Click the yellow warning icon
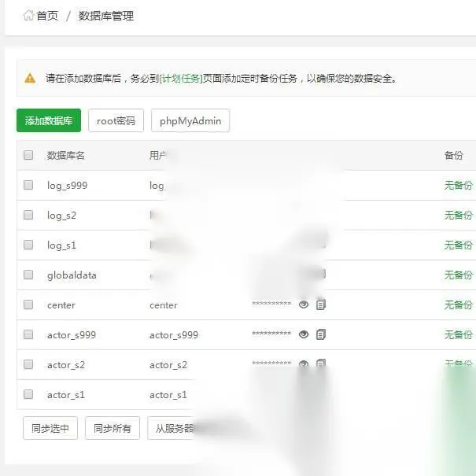The height and width of the screenshot is (476, 476). 30,78
